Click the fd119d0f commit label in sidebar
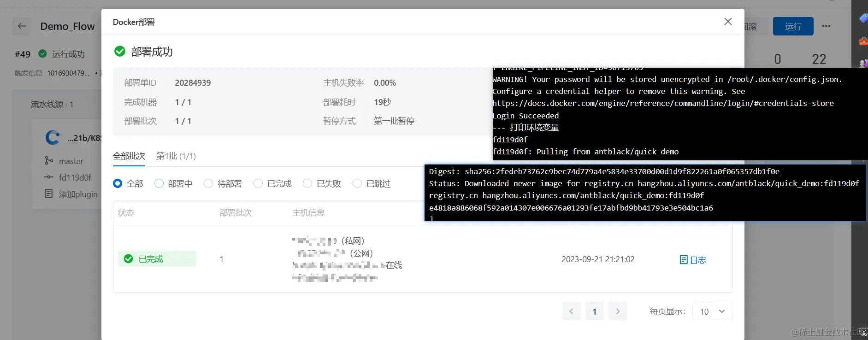The height and width of the screenshot is (340, 868). (x=75, y=177)
